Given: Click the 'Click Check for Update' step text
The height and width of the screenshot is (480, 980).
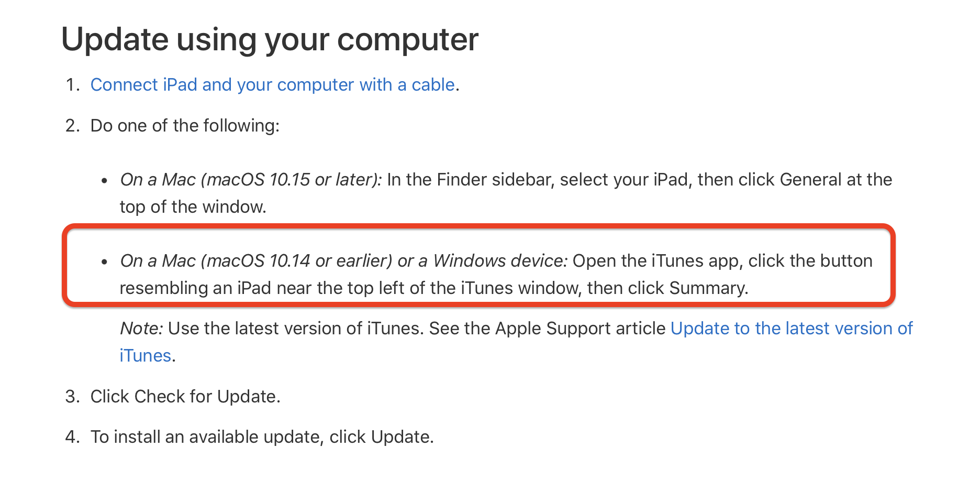Looking at the screenshot, I should point(185,397).
